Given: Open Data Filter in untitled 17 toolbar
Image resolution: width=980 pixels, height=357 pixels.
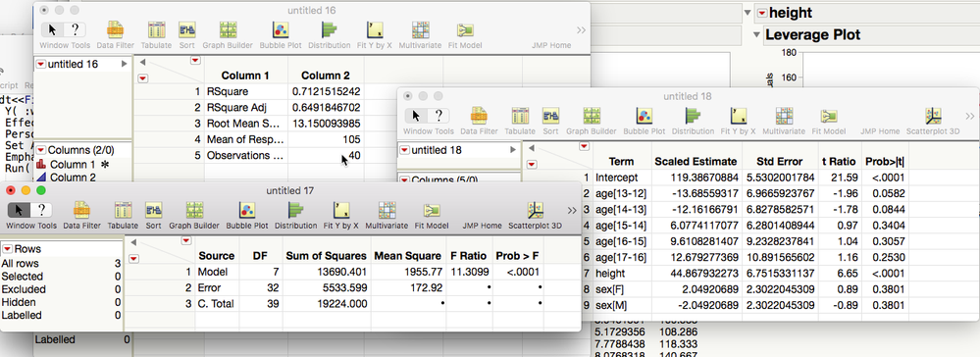Looking at the screenshot, I should pyautogui.click(x=81, y=210).
